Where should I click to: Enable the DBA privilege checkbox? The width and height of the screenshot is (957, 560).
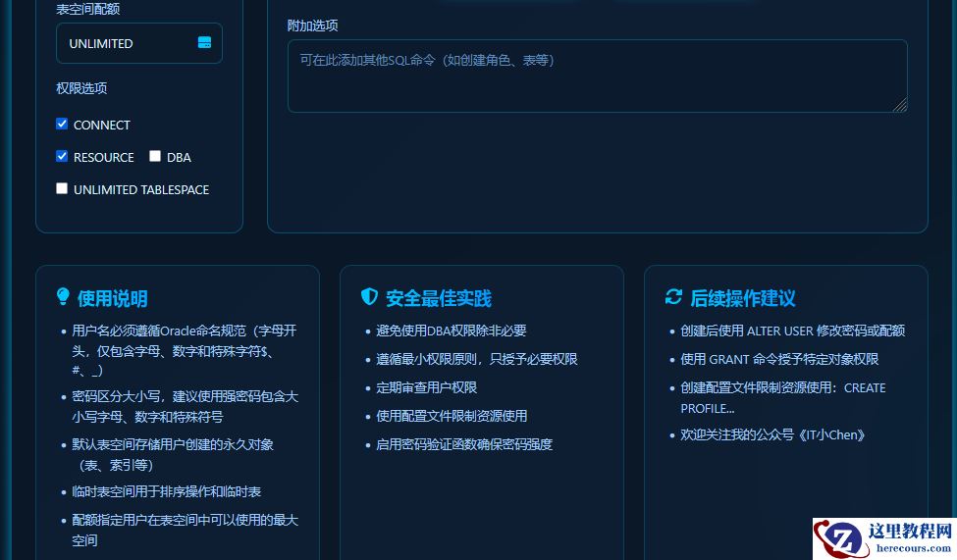tap(155, 156)
